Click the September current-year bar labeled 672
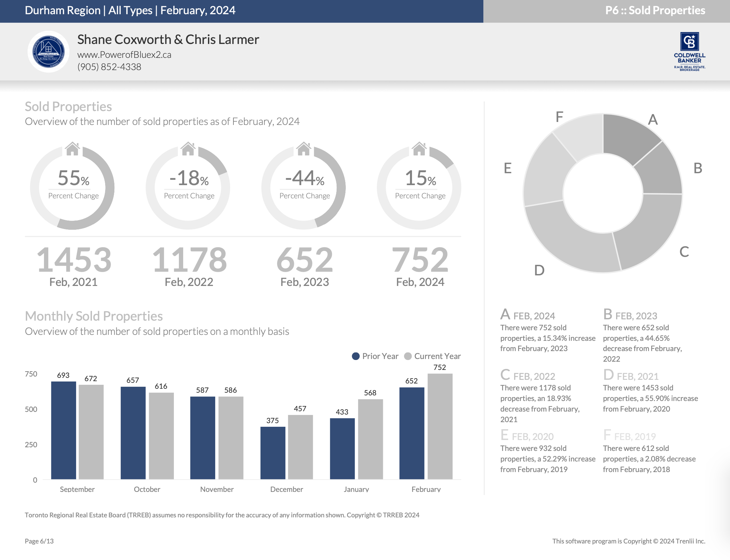The image size is (730, 560). (91, 432)
